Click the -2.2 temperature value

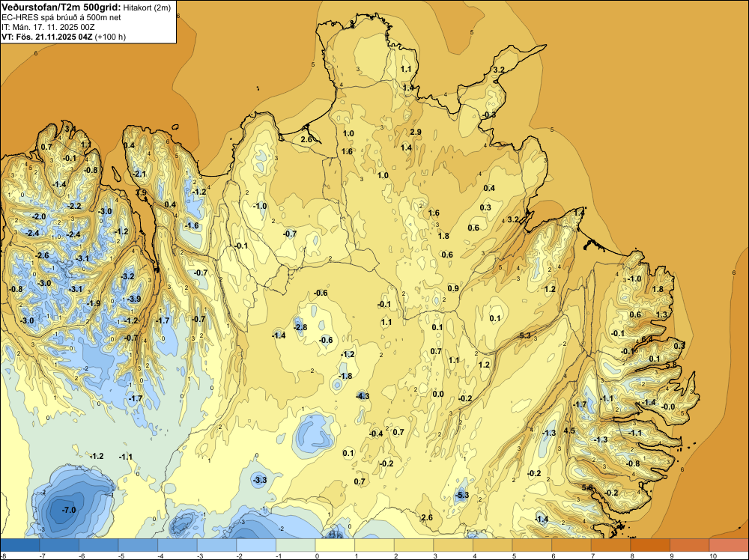(x=74, y=206)
